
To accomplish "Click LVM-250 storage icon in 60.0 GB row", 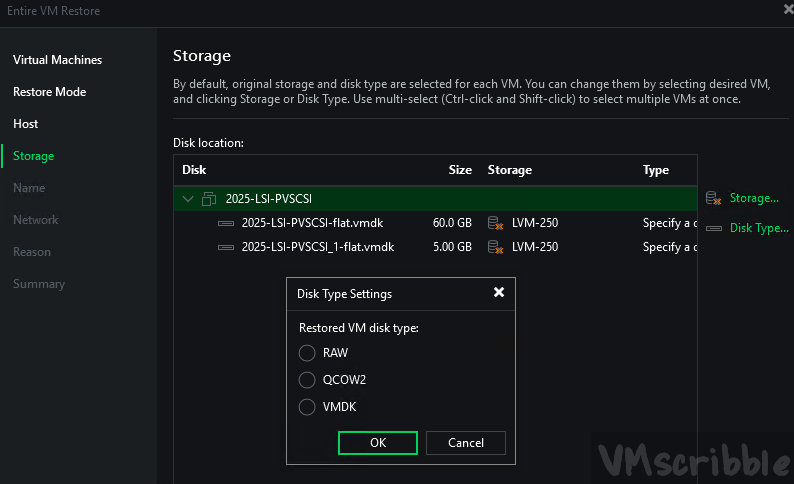I will tap(494, 223).
